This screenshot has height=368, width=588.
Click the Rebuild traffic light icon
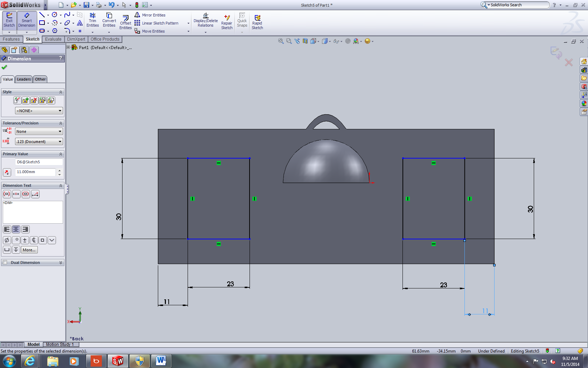[x=137, y=5]
